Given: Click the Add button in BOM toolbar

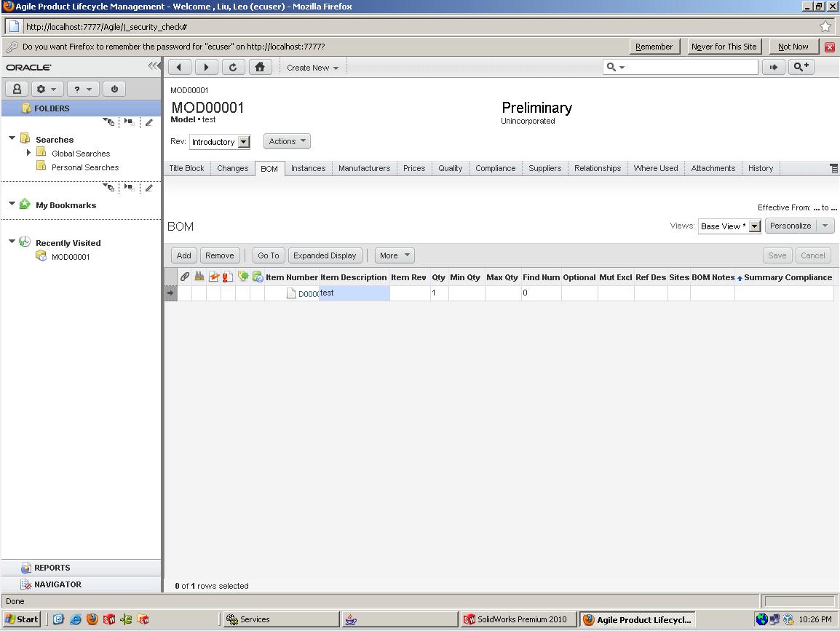Looking at the screenshot, I should point(183,255).
